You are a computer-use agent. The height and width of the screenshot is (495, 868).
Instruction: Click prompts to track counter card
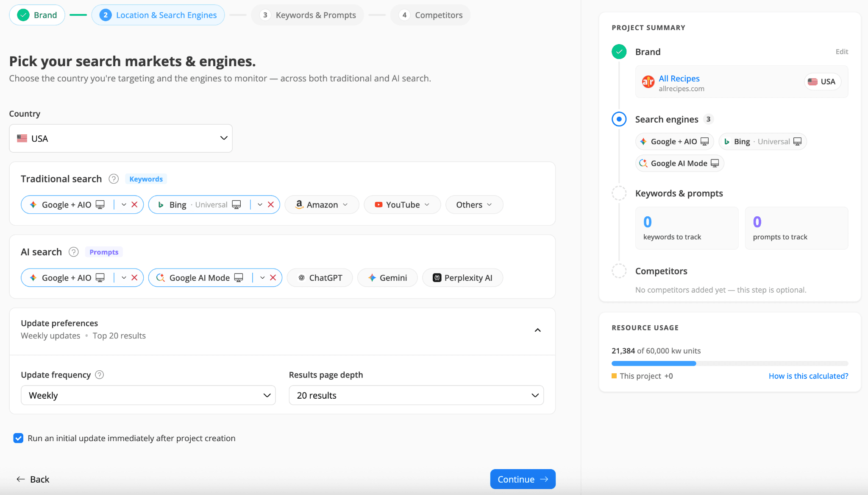[796, 228]
